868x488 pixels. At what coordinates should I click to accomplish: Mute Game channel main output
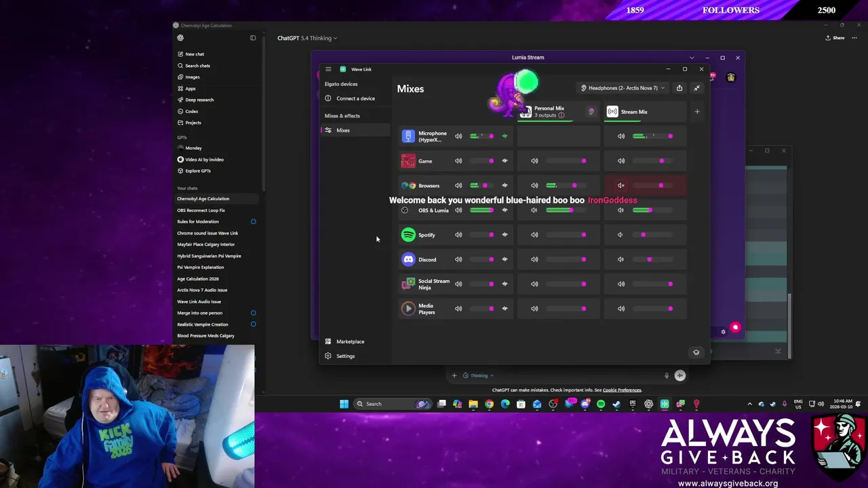pyautogui.click(x=458, y=161)
